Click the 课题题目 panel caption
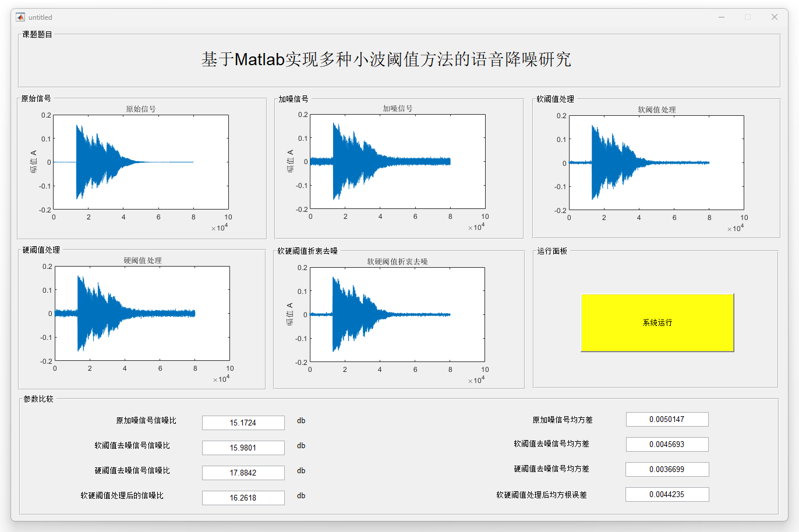This screenshot has width=799, height=532. pyautogui.click(x=37, y=34)
